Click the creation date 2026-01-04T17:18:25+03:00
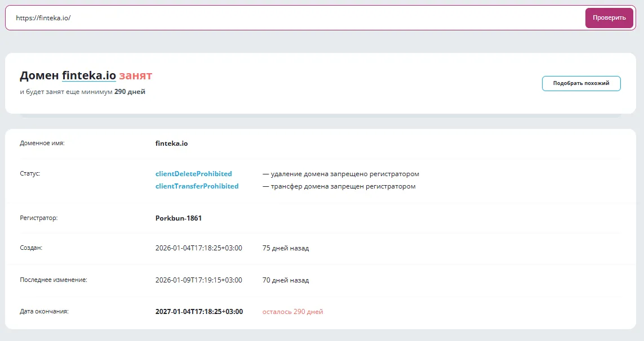Screen dimensions: 644x341 click(199, 248)
